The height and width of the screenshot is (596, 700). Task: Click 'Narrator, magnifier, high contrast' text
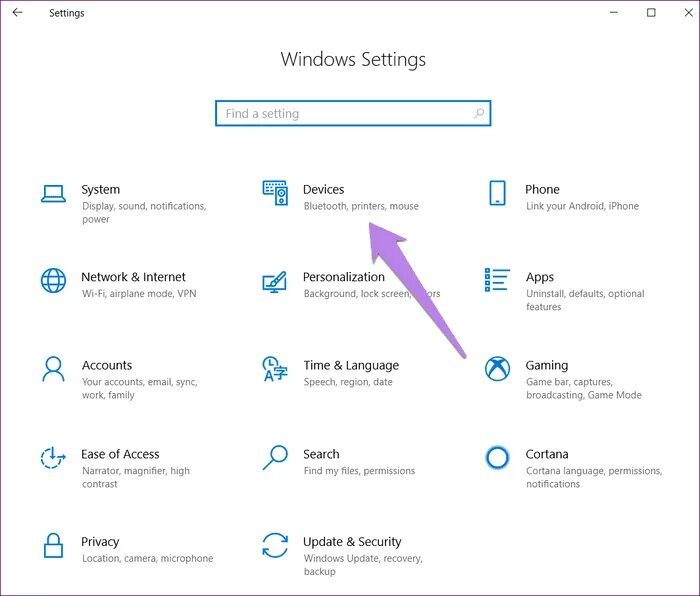[136, 477]
